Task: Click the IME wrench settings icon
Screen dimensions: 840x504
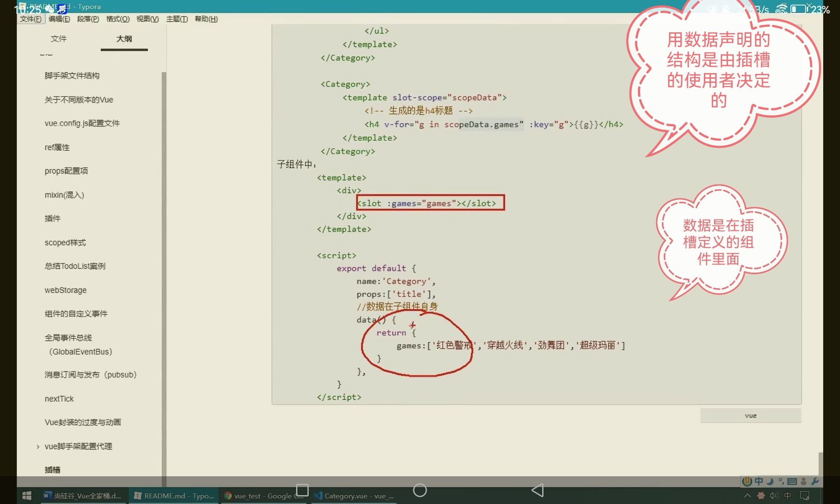Action: (x=815, y=481)
